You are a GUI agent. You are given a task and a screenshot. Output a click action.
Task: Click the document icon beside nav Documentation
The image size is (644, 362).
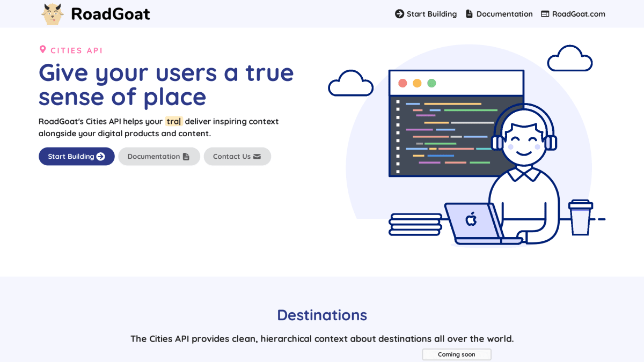pyautogui.click(x=469, y=14)
